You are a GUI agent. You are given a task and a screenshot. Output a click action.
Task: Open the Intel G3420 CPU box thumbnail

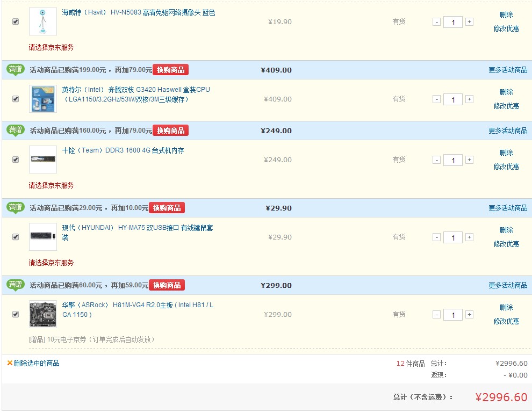click(x=43, y=99)
